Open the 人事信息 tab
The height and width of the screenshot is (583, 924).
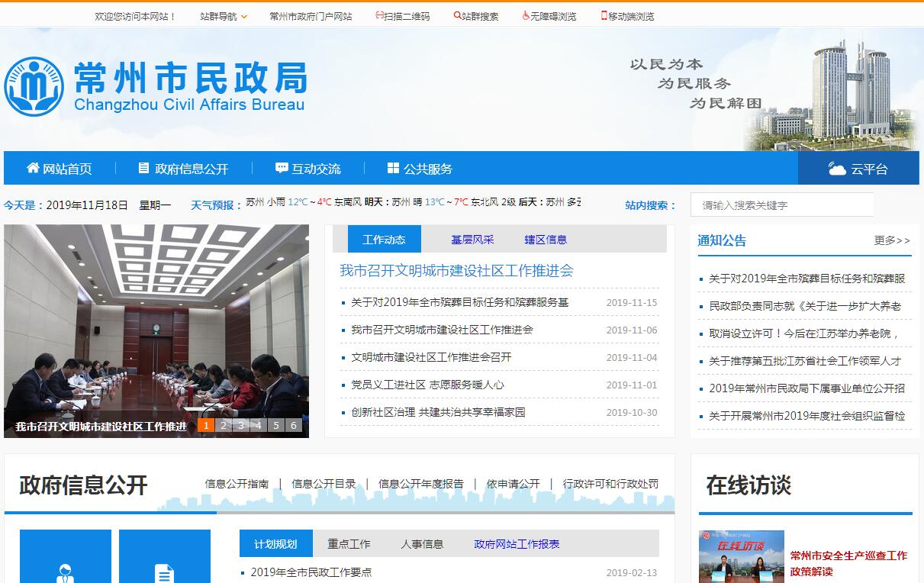(422, 543)
